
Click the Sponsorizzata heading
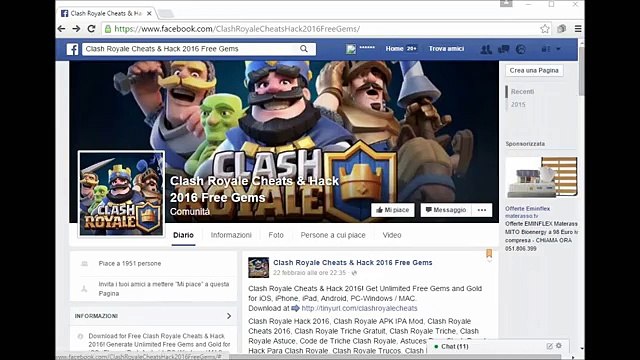525,144
